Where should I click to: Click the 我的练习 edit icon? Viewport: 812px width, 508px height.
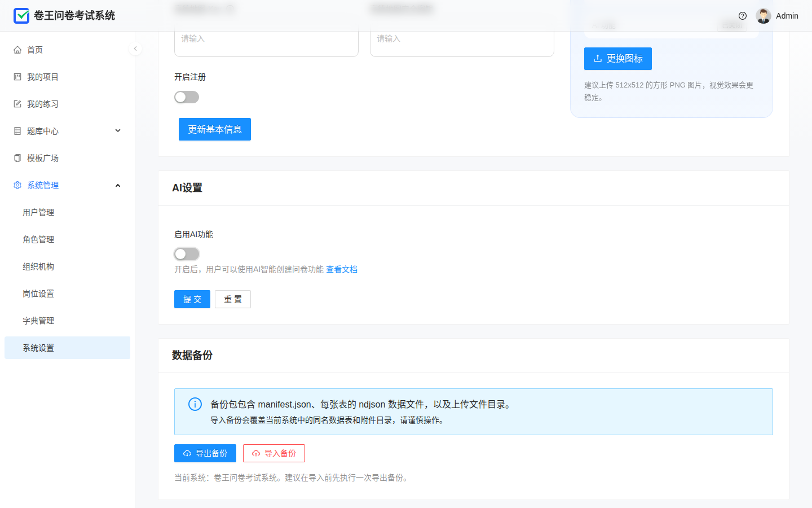17,104
